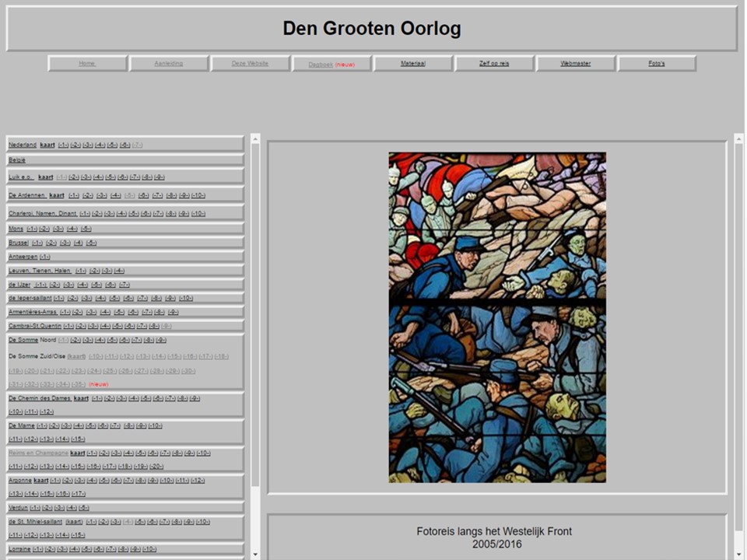This screenshot has width=747, height=560.
Task: Click the up arrow of the region list scrollbar
Action: [x=255, y=139]
